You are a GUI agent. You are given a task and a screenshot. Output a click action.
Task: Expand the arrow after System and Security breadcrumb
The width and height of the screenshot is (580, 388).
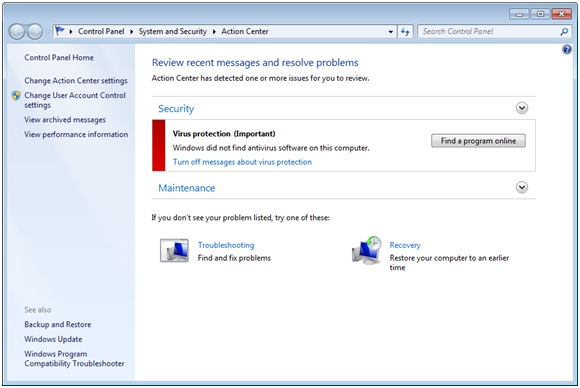tap(214, 32)
